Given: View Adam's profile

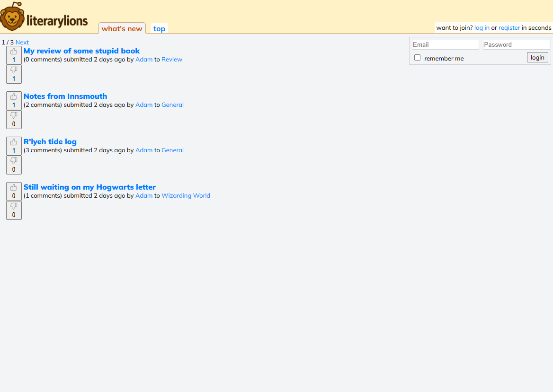Looking at the screenshot, I should (x=144, y=59).
